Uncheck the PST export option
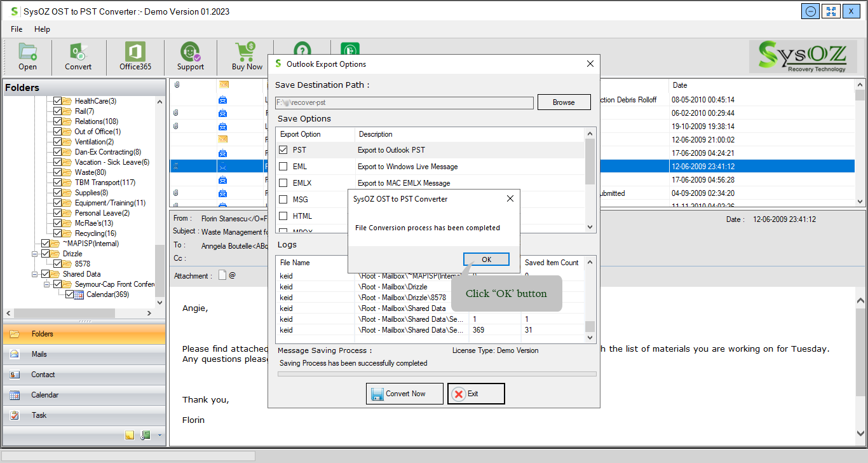Viewport: 868px width, 463px height. tap(283, 150)
